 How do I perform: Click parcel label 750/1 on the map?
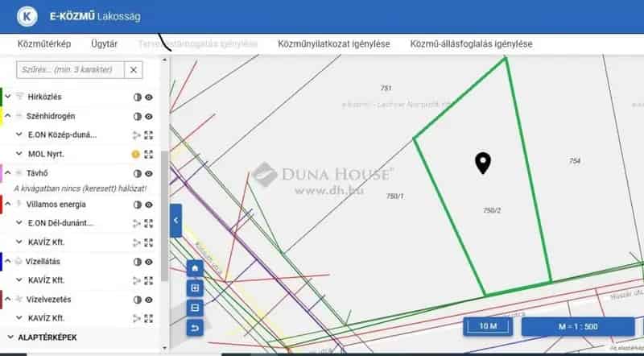pyautogui.click(x=395, y=197)
